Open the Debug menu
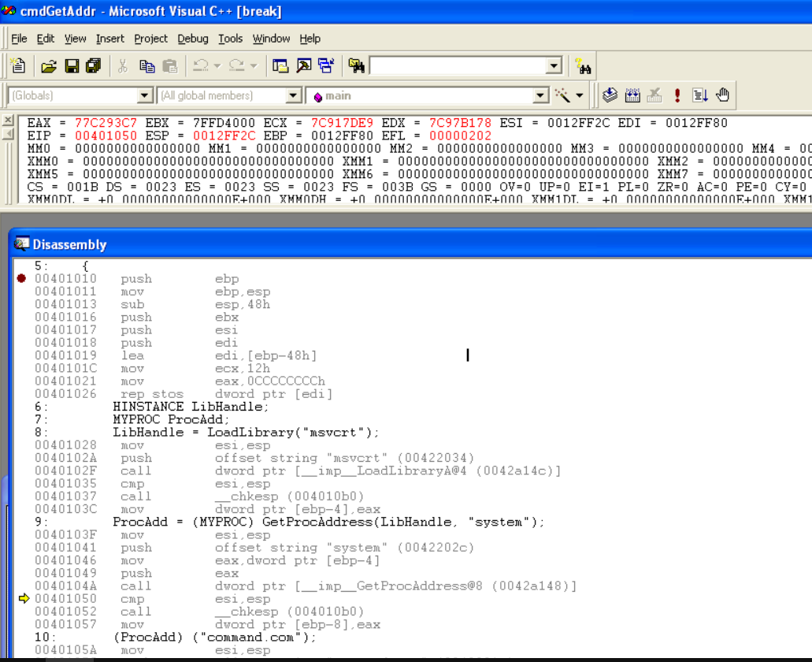The height and width of the screenshot is (662, 812). pyautogui.click(x=193, y=38)
